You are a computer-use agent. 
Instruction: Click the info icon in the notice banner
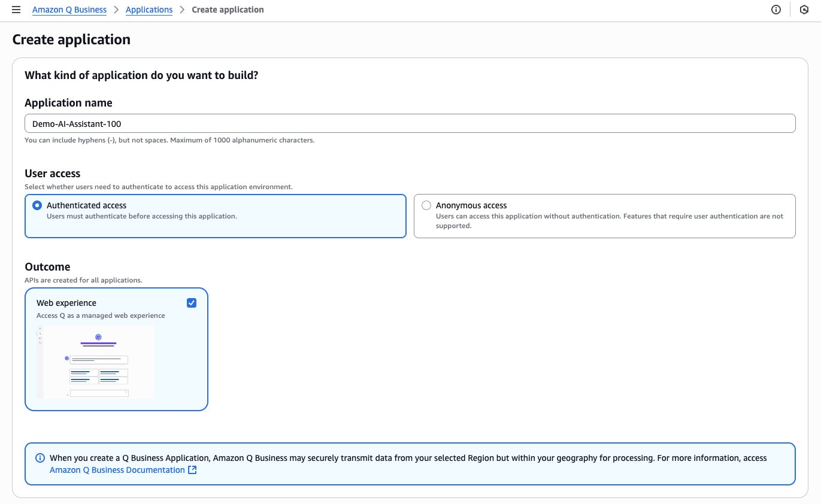tap(40, 458)
